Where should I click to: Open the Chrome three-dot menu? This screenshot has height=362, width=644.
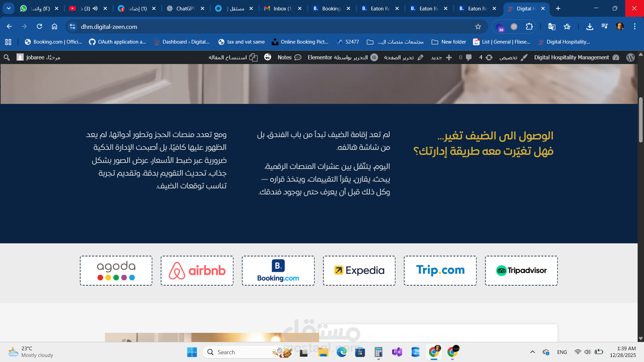pos(635,27)
